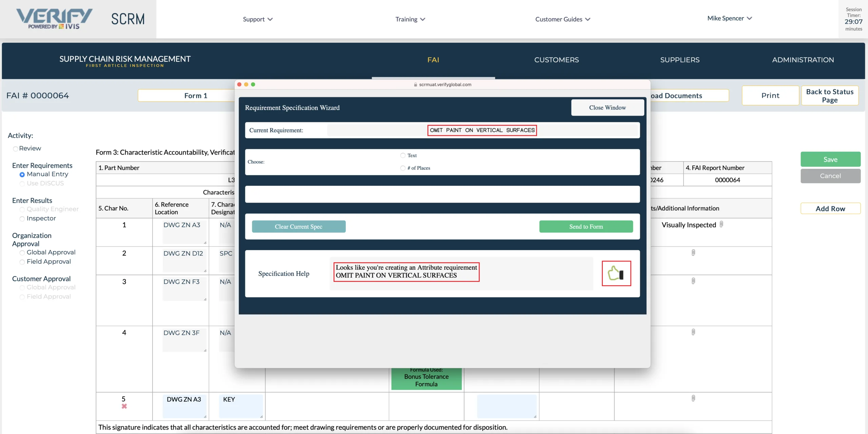Open the Form 1 tab
This screenshot has height=434, width=868.
186,96
